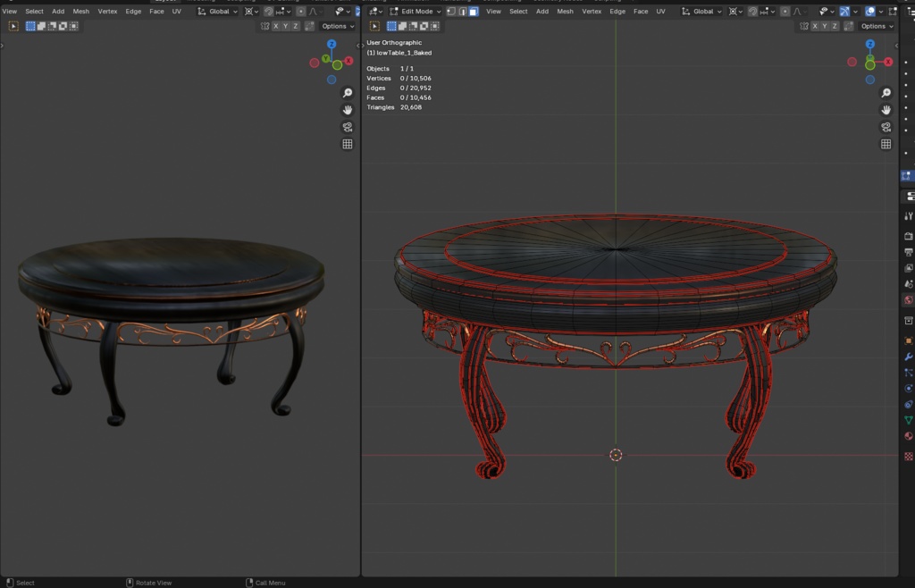Screen dimensions: 915x588
Task: Expand right viewport sidebar arrow
Action: (x=895, y=46)
